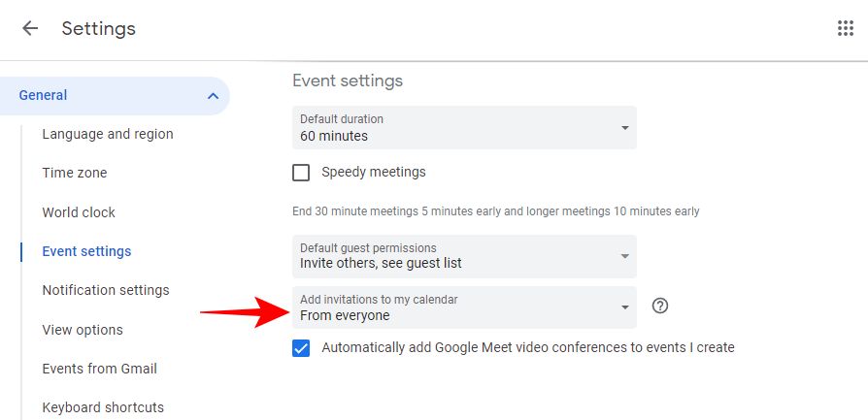Click the help icon beside invitations setting
The width and height of the screenshot is (868, 420).
[660, 307]
